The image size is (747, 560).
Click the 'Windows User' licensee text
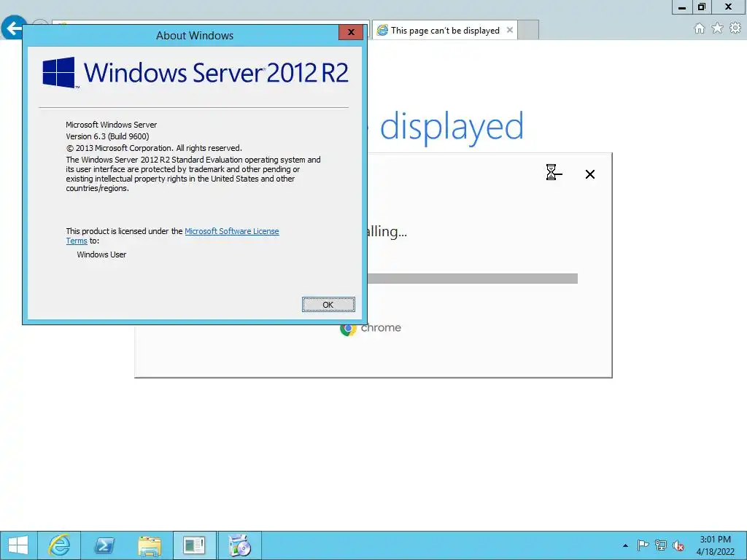point(101,254)
